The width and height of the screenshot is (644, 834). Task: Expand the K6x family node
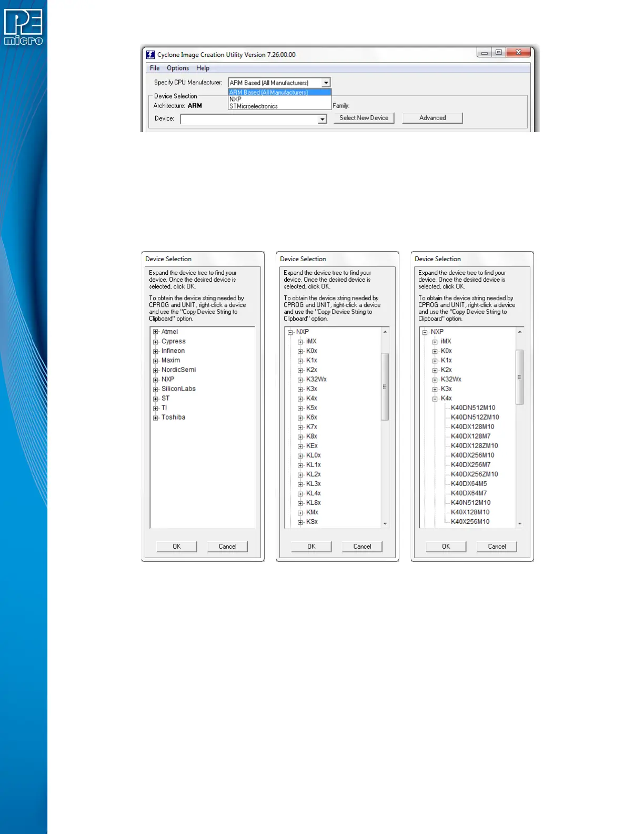[x=300, y=418]
